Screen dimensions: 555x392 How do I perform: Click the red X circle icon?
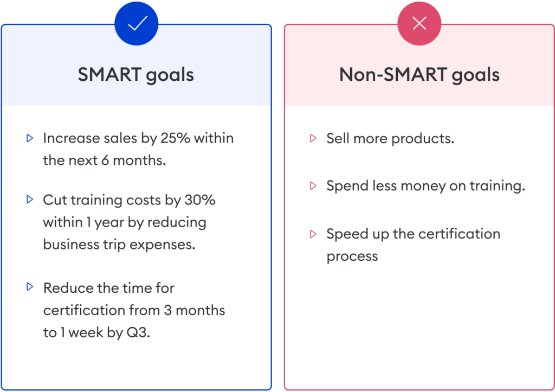[420, 23]
